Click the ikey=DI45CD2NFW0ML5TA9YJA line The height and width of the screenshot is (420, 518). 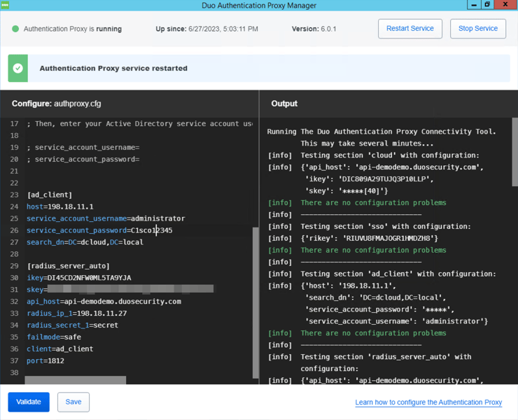coord(79,278)
